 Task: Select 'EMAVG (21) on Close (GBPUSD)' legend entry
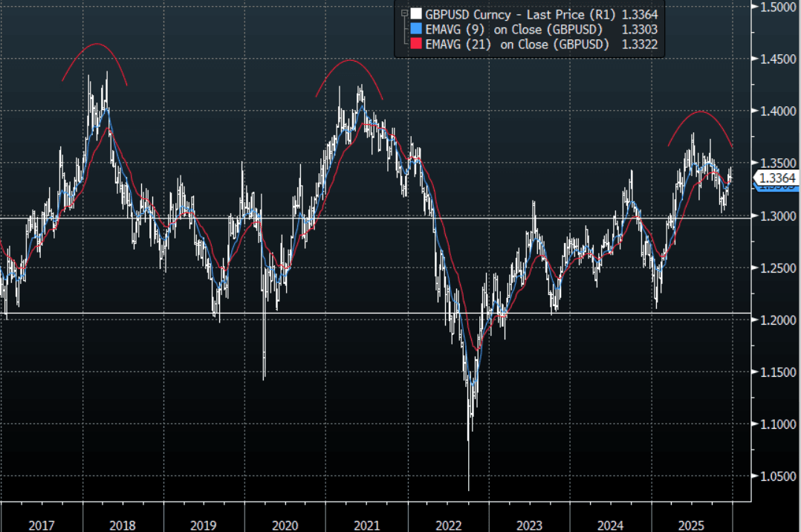(x=517, y=44)
